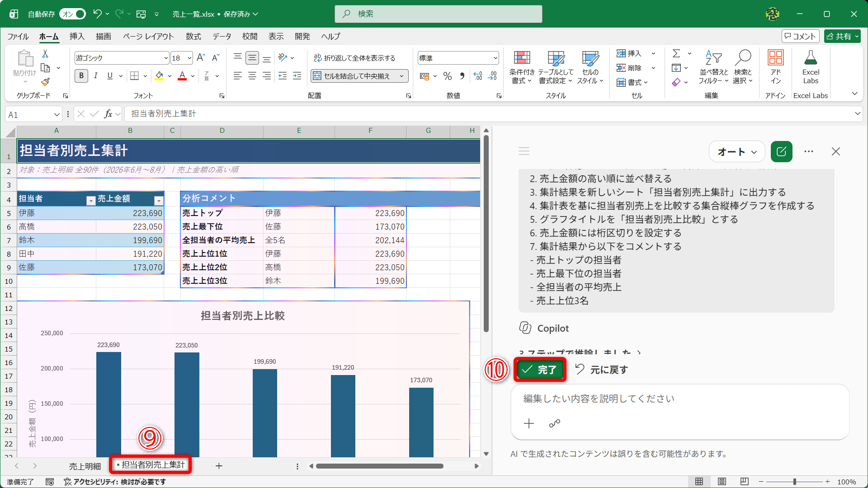Adjust the zoom slider handle

[794, 482]
